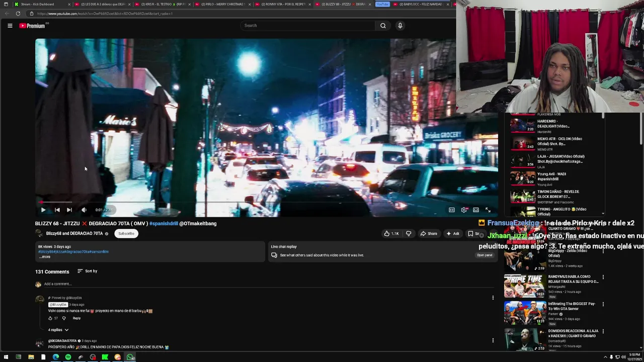Open the TYKING - ANGELITO video title

(x=561, y=211)
